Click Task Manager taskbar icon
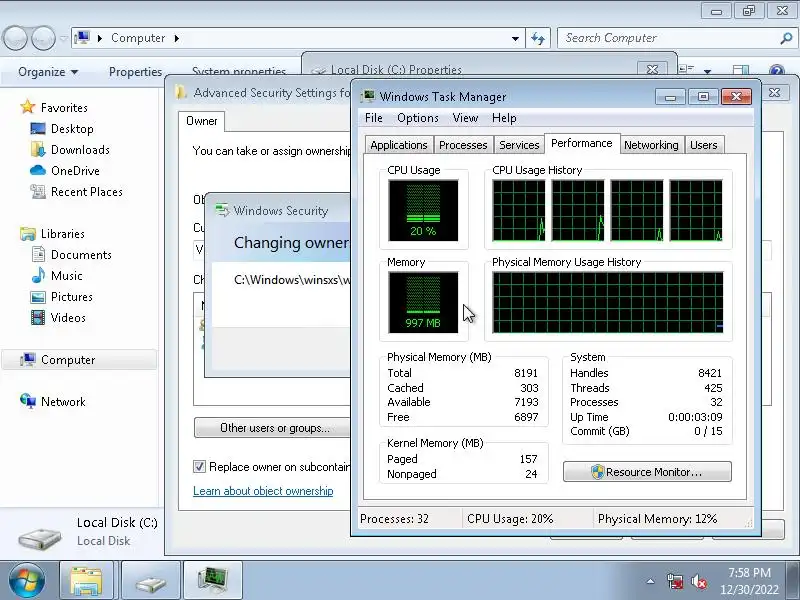Image resolution: width=800 pixels, height=600 pixels. (213, 581)
